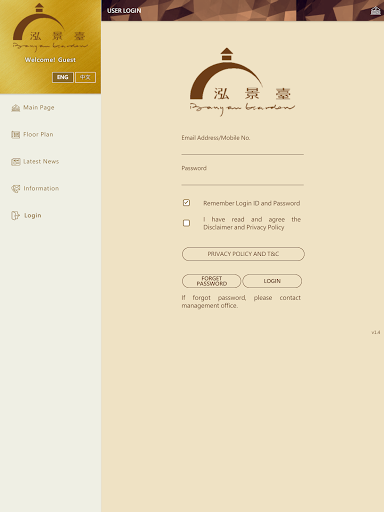384x512 pixels.
Task: Focus the Email Address/Mobile No. field
Action: click(243, 148)
